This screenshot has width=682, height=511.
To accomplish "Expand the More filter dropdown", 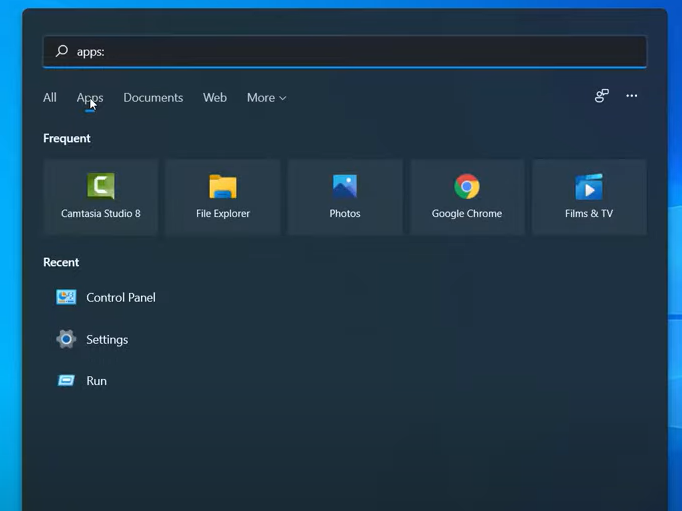I will 266,98.
